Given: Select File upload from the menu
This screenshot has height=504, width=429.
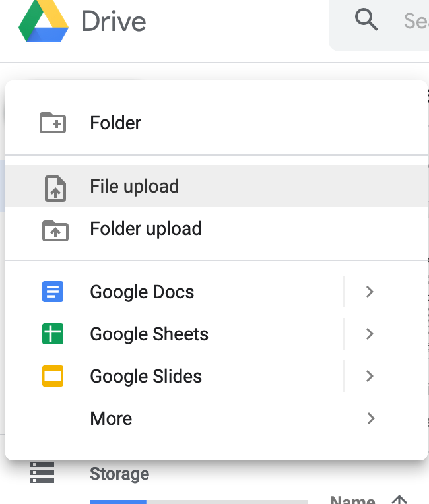Looking at the screenshot, I should [216, 186].
